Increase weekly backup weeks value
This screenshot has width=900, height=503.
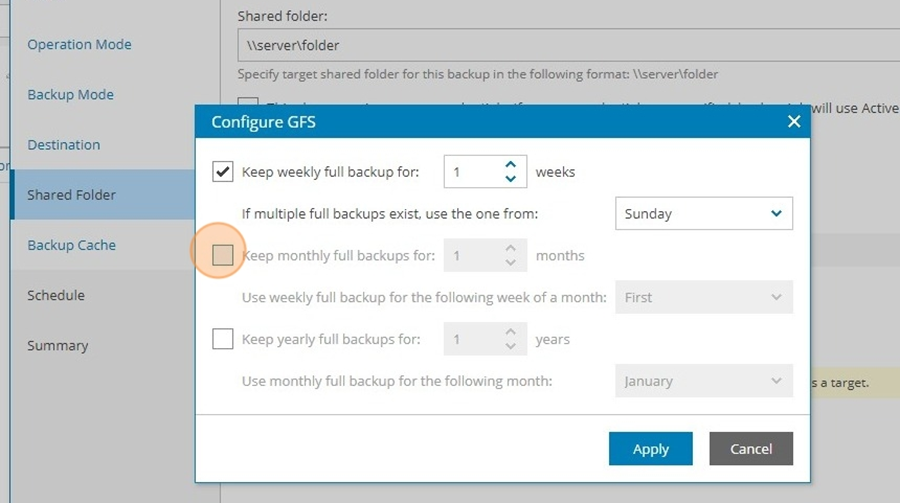click(x=510, y=165)
